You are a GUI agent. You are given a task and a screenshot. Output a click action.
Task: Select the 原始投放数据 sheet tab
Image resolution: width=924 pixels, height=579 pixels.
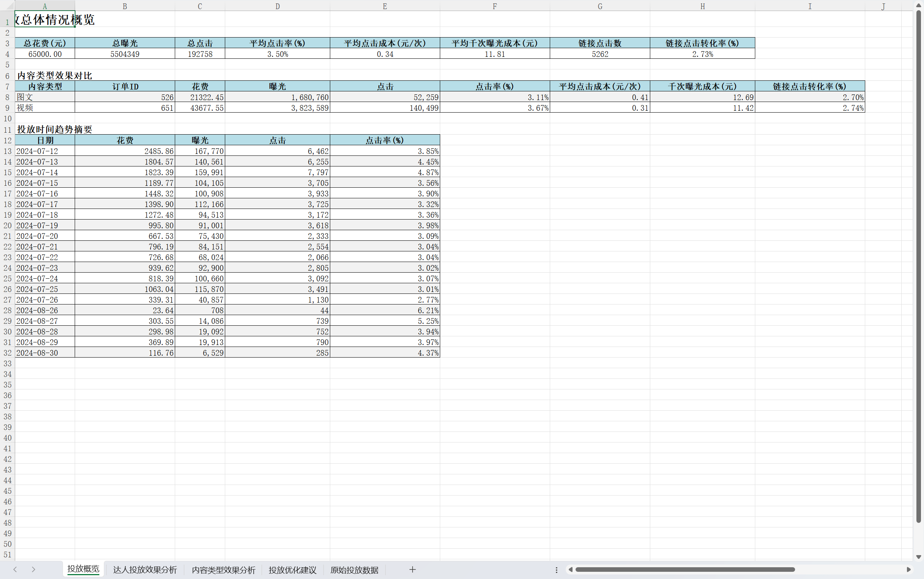click(354, 570)
